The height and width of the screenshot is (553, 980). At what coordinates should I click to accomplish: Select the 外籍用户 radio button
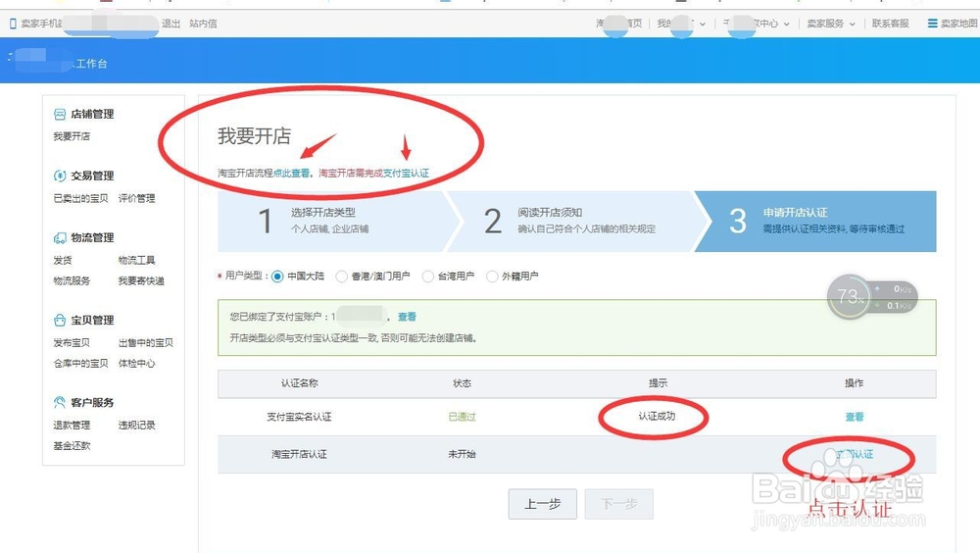pyautogui.click(x=493, y=276)
